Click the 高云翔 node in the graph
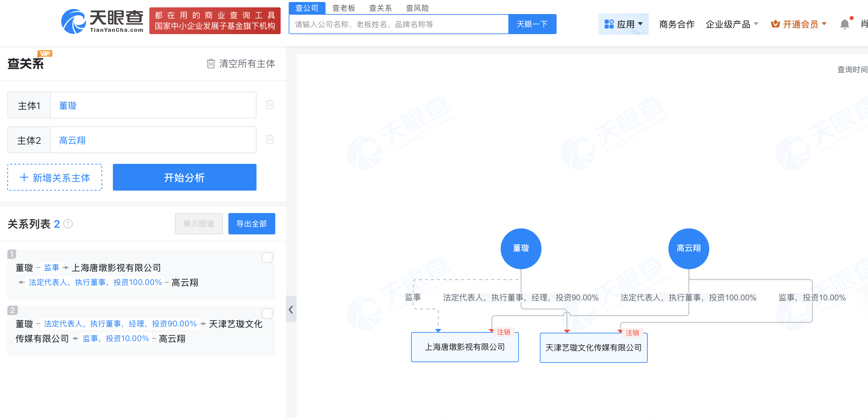This screenshot has height=418, width=868. [x=688, y=248]
